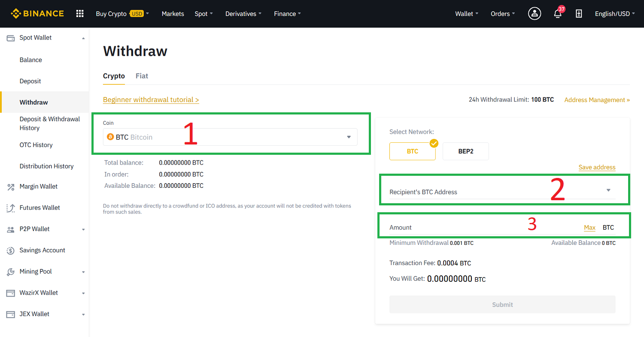This screenshot has width=644, height=337.
Task: Click the Futures Wallet icon
Action: tap(11, 208)
